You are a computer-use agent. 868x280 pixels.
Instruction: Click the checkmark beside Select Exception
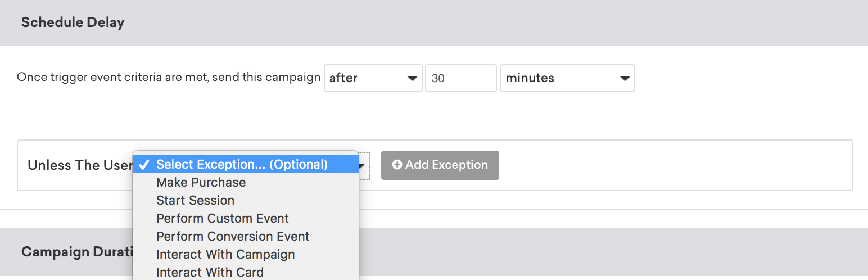tap(144, 164)
